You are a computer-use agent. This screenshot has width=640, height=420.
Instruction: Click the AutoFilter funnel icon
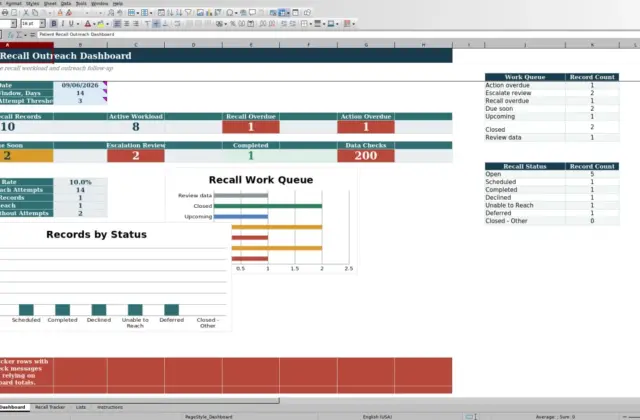pos(188,13)
